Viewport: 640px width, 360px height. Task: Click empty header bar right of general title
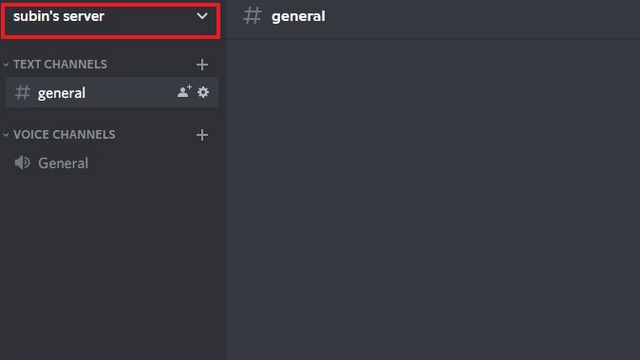(x=482, y=19)
